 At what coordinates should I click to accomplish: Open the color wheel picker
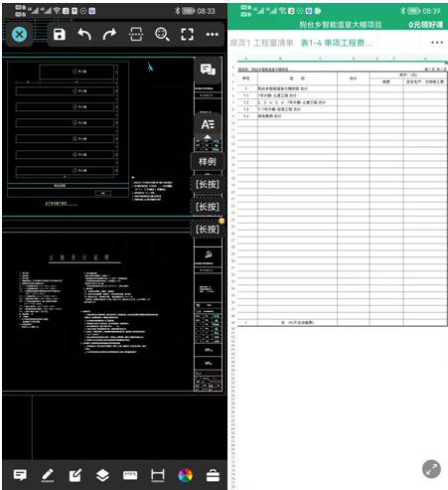(x=185, y=475)
